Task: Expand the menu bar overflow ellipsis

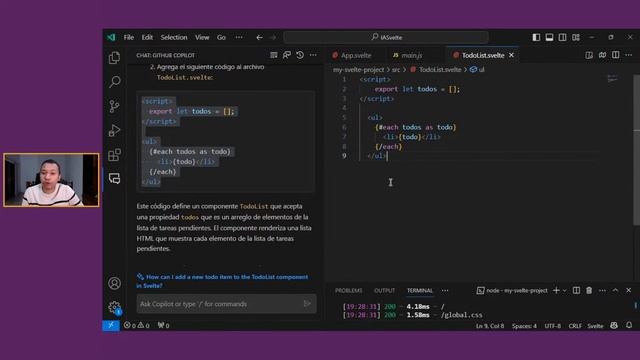Action: (239, 37)
